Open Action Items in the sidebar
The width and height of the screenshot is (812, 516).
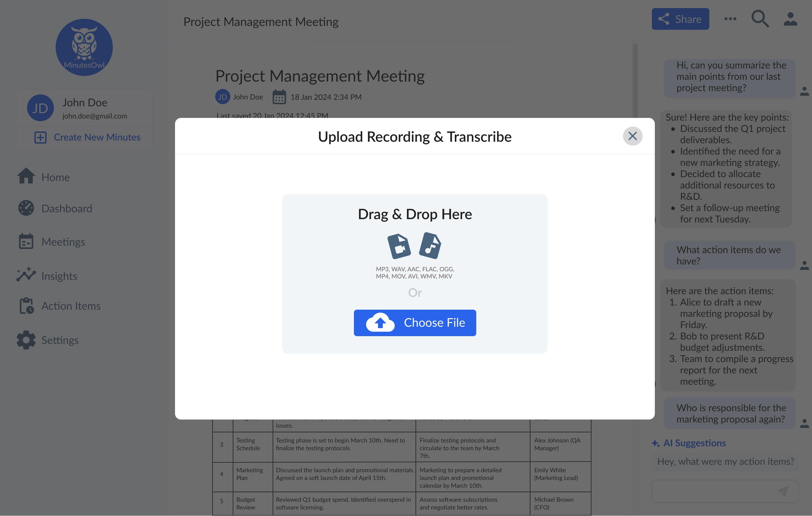(71, 305)
